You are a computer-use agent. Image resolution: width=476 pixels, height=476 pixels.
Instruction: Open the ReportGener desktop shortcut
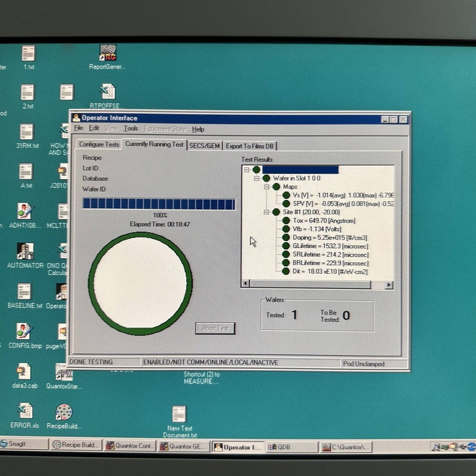point(109,54)
